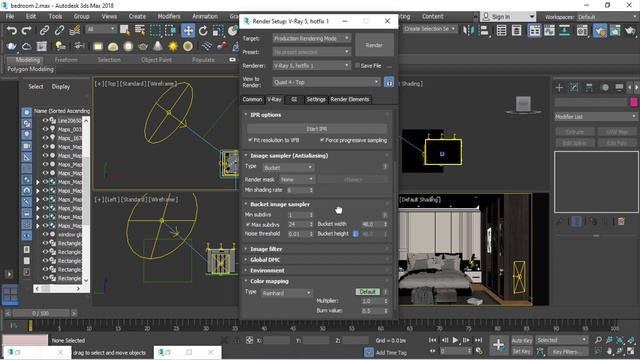Image resolution: width=640 pixels, height=360 pixels.
Task: Open the Color mapping Type dropdown
Action: point(287,293)
